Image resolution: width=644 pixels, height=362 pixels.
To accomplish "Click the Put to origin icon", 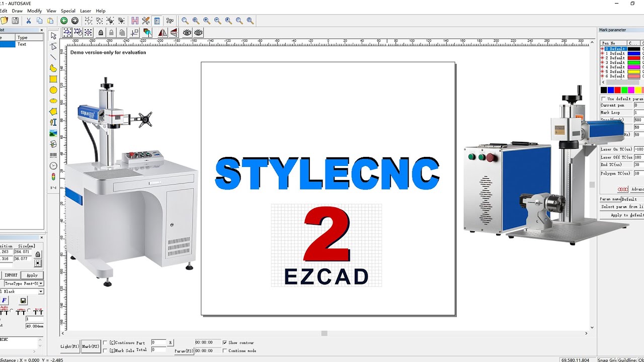I will pos(134,33).
